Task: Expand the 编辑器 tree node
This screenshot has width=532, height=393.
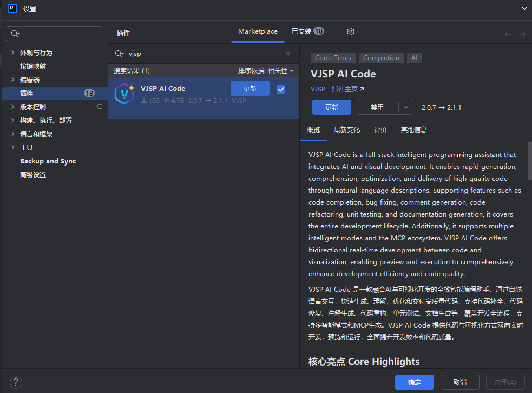Action: pos(13,80)
